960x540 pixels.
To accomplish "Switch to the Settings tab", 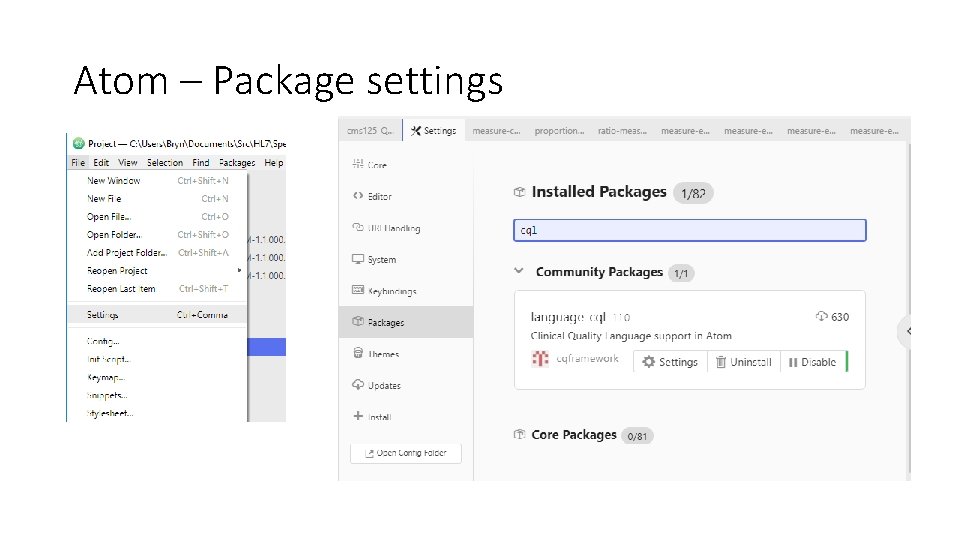I will click(x=433, y=130).
